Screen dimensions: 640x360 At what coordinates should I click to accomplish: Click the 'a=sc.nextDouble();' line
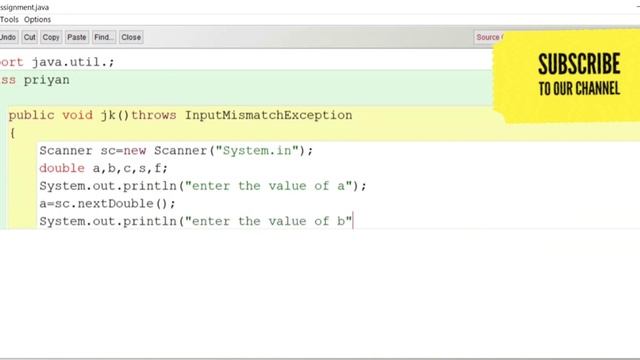point(107,204)
